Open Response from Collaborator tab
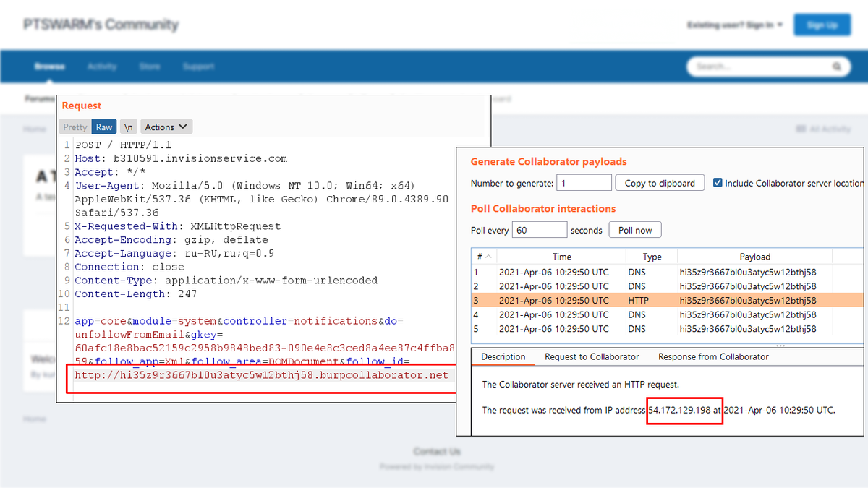Image resolution: width=868 pixels, height=488 pixels. click(713, 356)
